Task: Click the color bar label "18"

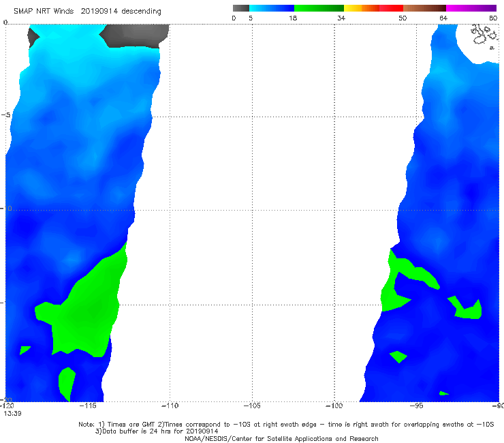Action: point(293,18)
